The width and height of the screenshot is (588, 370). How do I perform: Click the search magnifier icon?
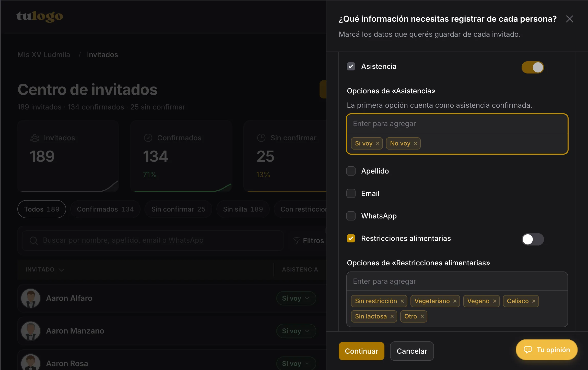[34, 240]
